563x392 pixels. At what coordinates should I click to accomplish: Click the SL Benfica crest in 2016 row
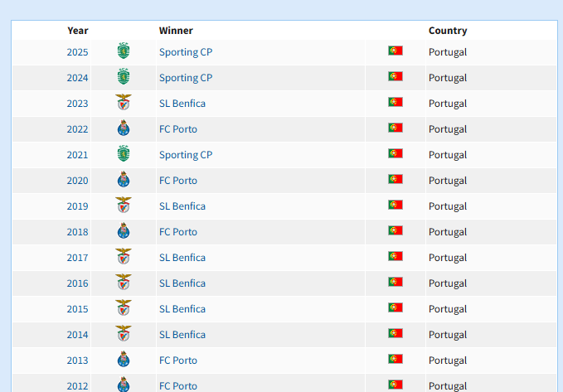tap(124, 282)
